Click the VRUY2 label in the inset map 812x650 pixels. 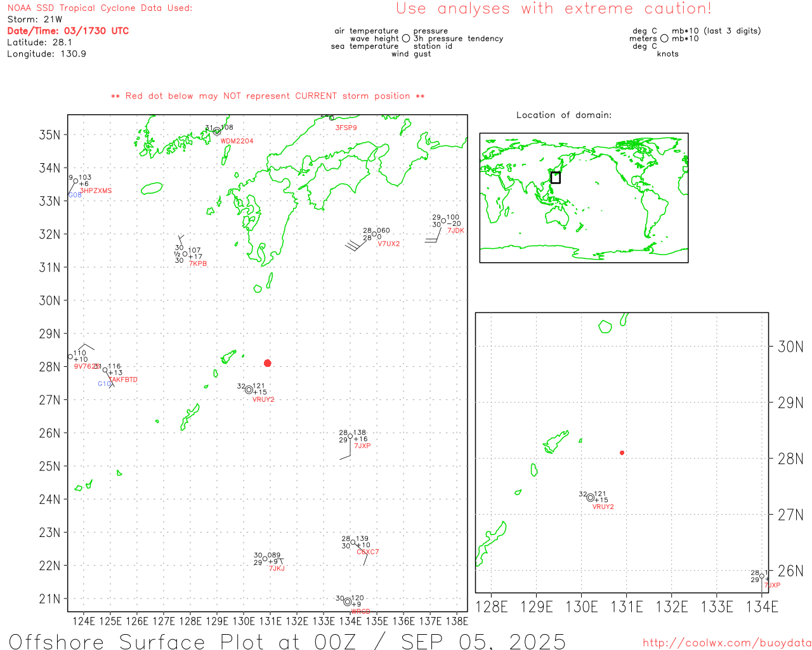point(603,507)
